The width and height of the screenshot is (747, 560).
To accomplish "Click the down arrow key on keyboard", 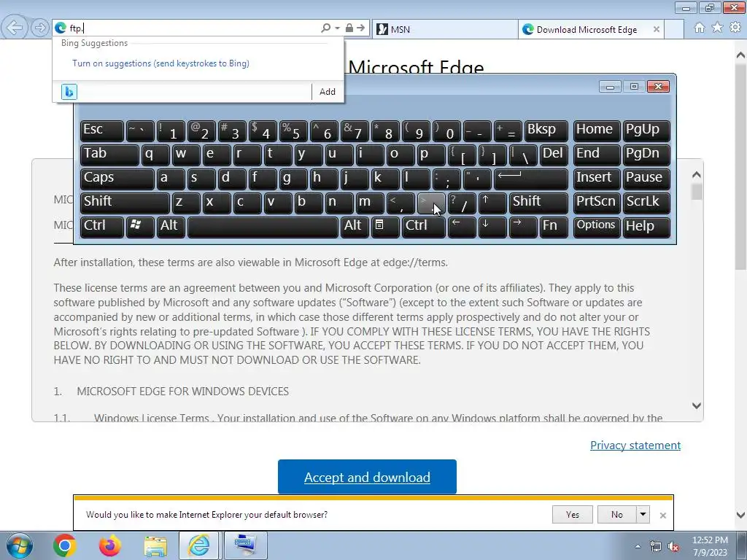I will (492, 227).
